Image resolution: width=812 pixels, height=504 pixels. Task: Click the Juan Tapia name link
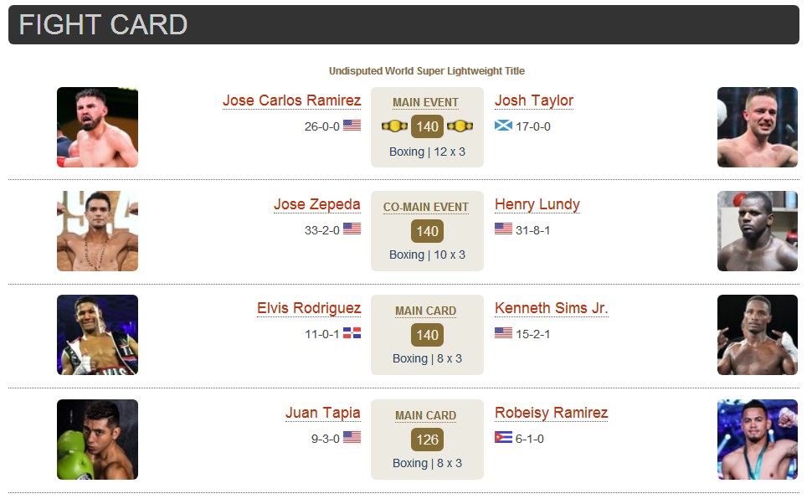click(x=322, y=413)
